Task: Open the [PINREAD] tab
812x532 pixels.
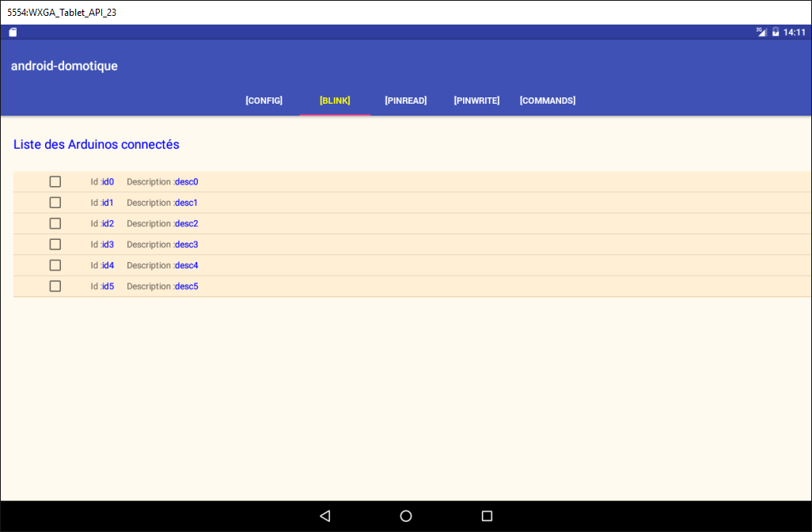Action: (405, 101)
